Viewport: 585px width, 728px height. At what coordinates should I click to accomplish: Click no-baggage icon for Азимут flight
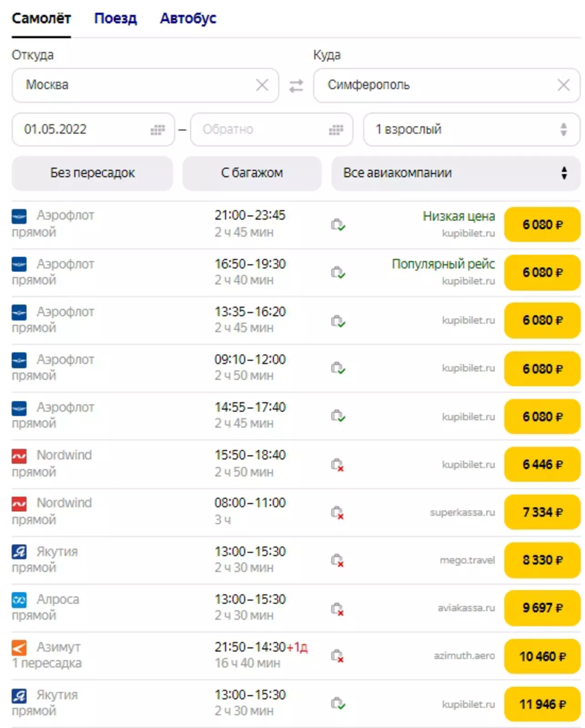337,656
